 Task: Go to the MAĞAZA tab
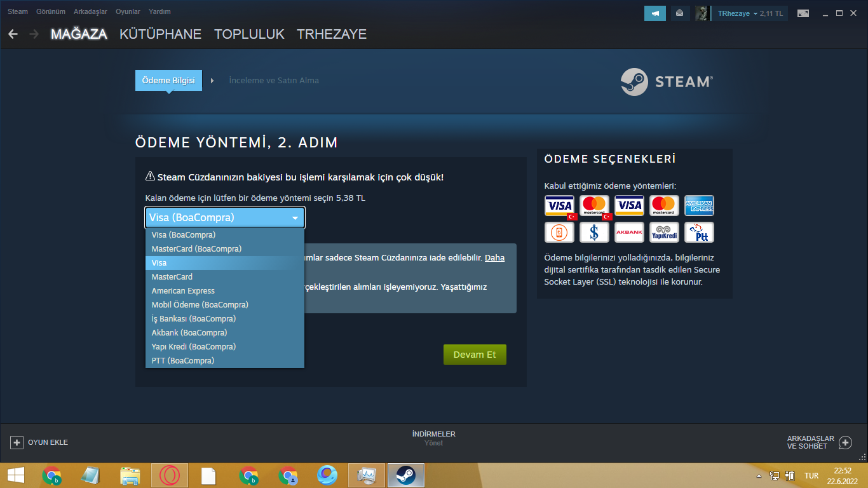point(79,34)
